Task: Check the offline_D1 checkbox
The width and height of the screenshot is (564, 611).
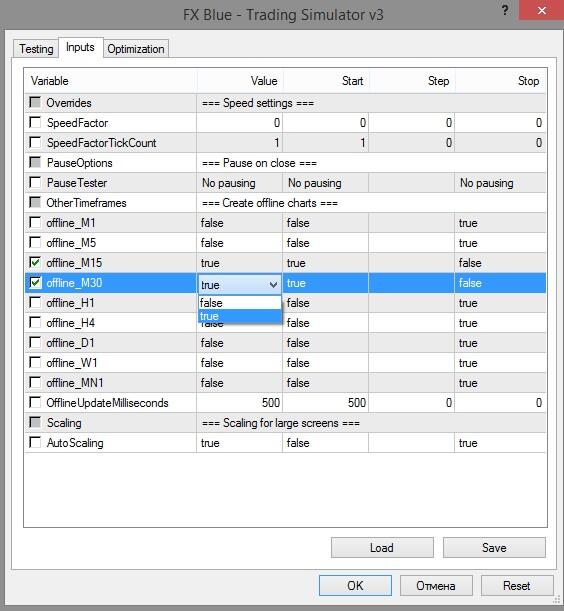Action: click(35, 343)
